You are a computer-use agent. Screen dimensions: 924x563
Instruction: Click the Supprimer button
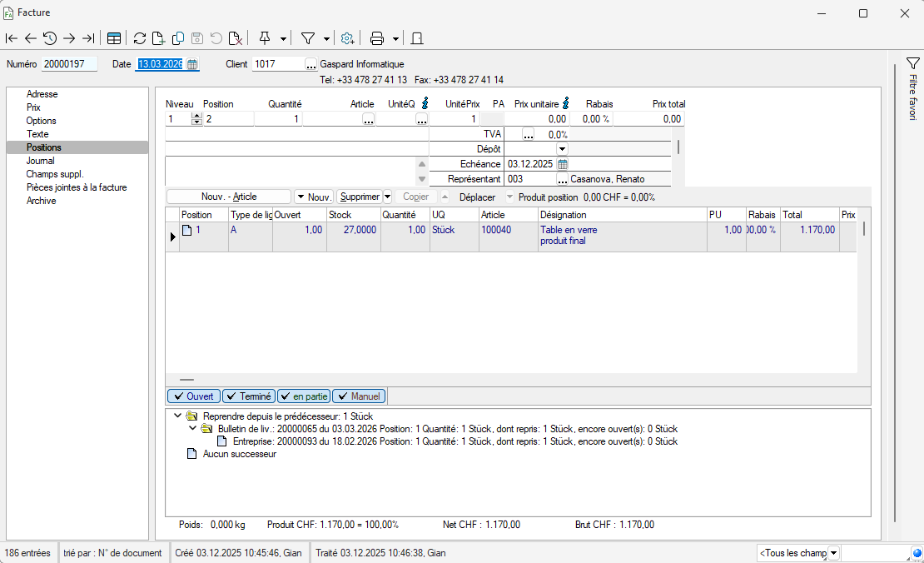(x=360, y=197)
